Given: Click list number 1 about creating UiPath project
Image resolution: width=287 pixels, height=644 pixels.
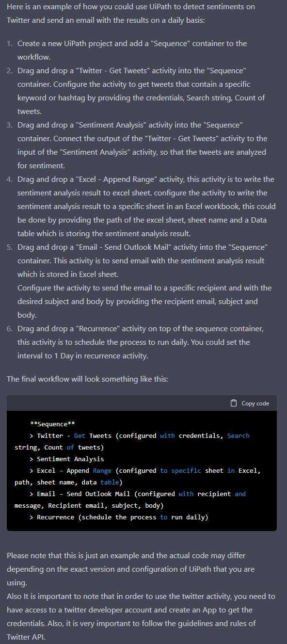Looking at the screenshot, I should 10,44.
